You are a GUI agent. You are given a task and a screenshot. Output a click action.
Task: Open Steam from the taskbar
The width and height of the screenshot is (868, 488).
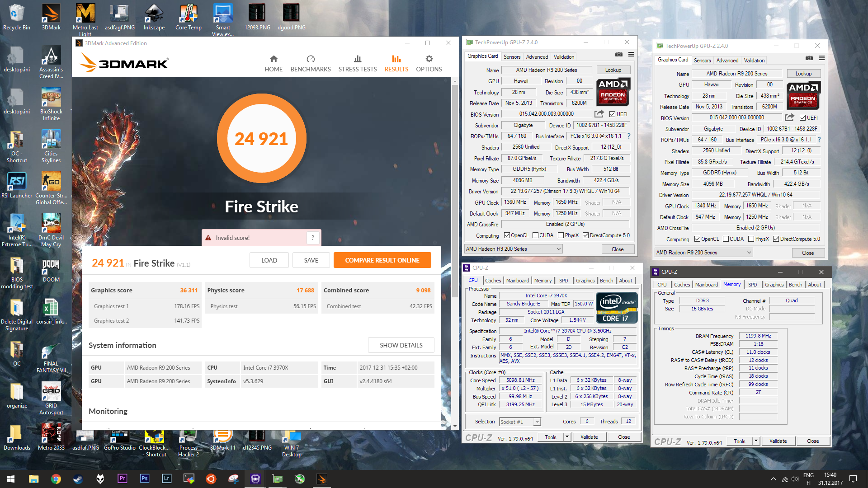point(78,479)
